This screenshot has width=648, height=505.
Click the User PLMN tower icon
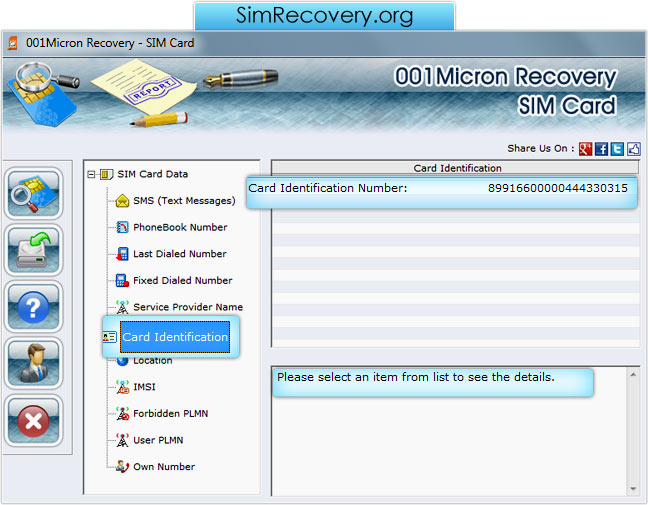tap(122, 440)
